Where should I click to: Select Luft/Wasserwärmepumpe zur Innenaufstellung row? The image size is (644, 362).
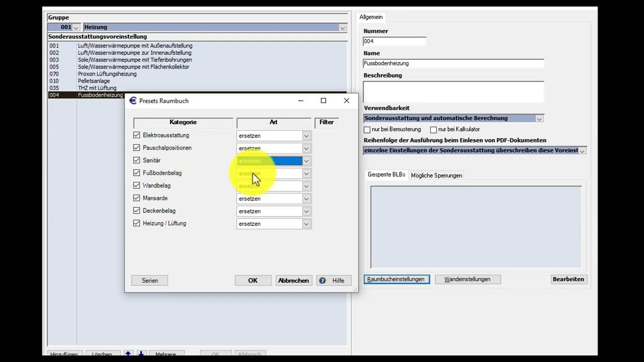(x=197, y=53)
